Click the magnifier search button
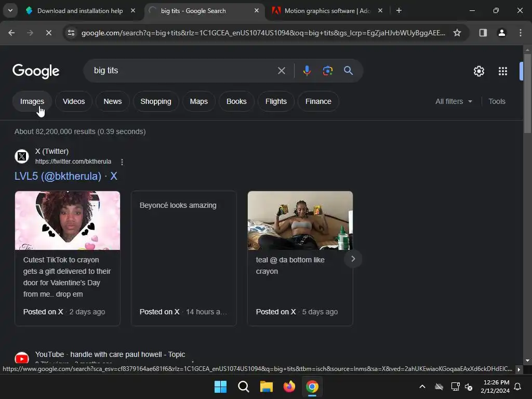The image size is (532, 399). (x=348, y=71)
